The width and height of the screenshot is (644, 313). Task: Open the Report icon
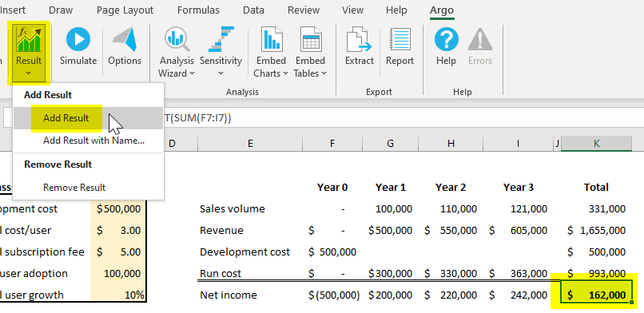tap(400, 40)
